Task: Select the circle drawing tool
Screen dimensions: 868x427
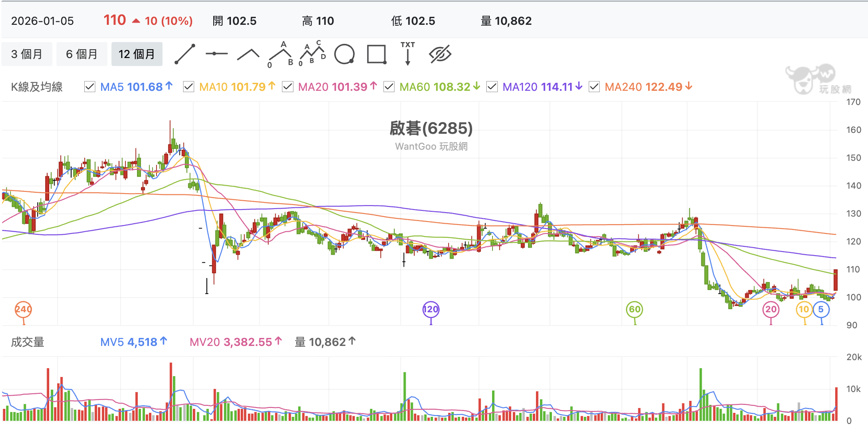Action: coord(344,54)
